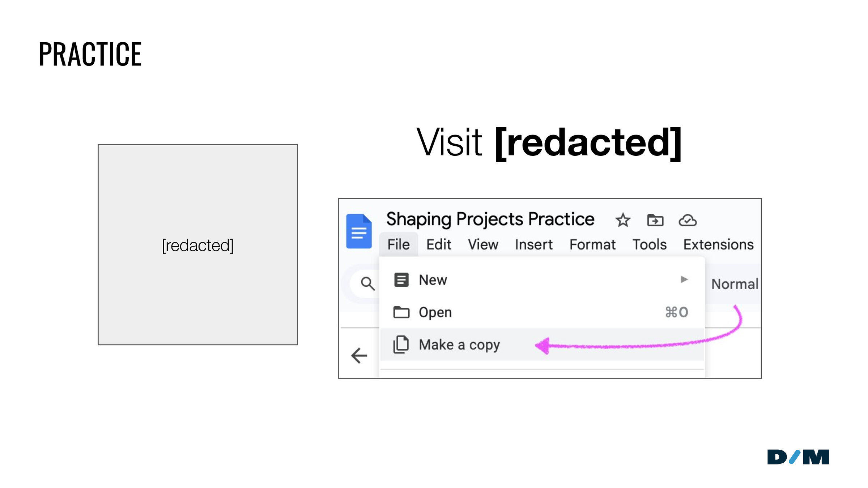Open the File menu
The image size is (868, 488).
[399, 245]
